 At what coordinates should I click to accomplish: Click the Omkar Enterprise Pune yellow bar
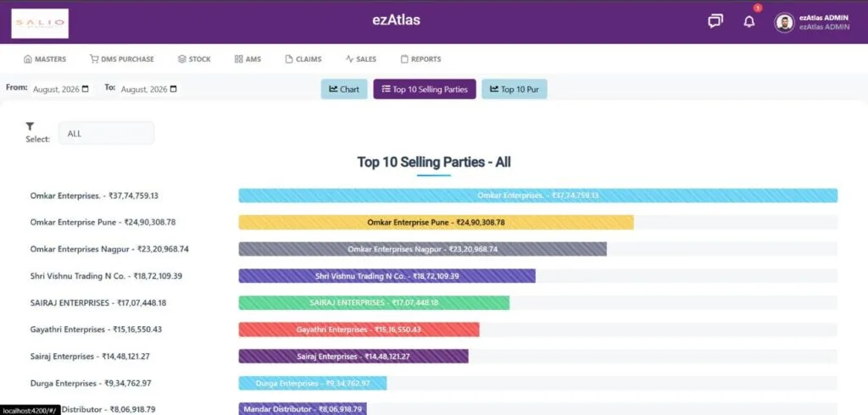click(x=437, y=223)
